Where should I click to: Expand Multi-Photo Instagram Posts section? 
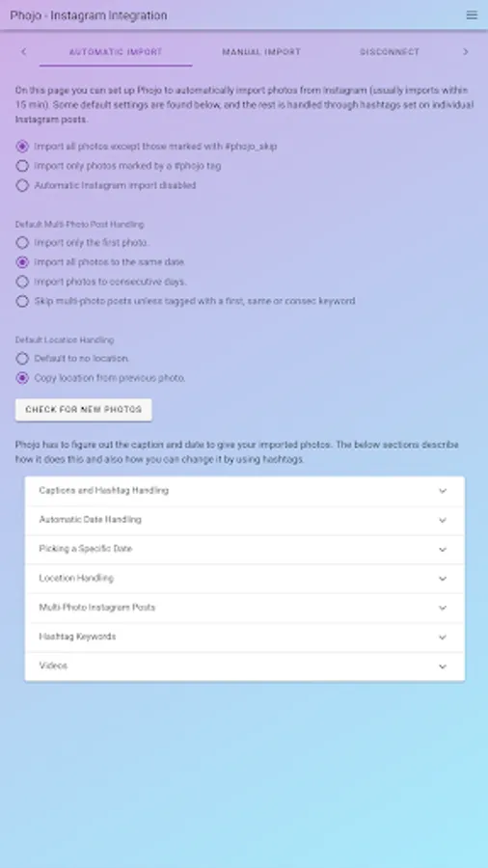[x=245, y=608]
